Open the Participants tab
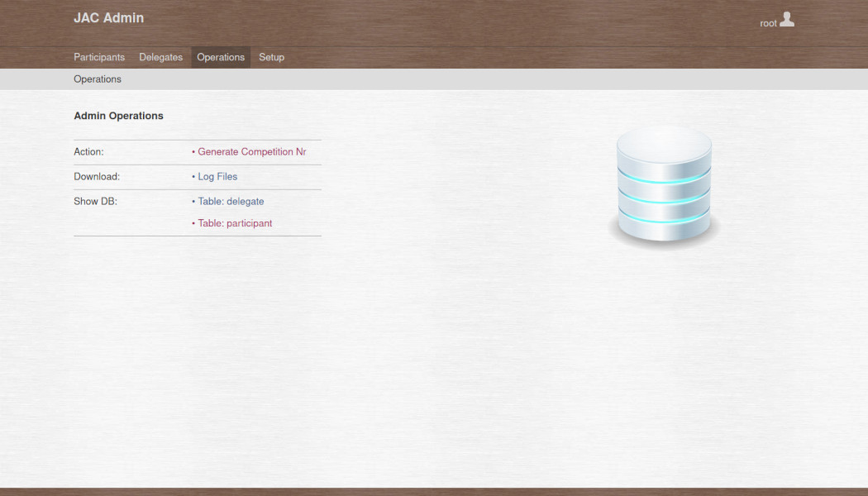The width and height of the screenshot is (868, 496). pyautogui.click(x=99, y=57)
